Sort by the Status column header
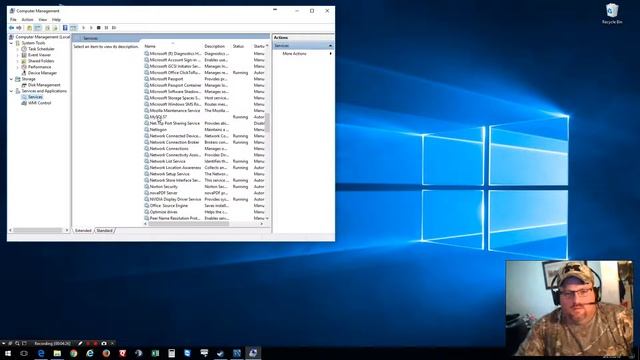Screen dimensions: 640x360 [242, 47]
